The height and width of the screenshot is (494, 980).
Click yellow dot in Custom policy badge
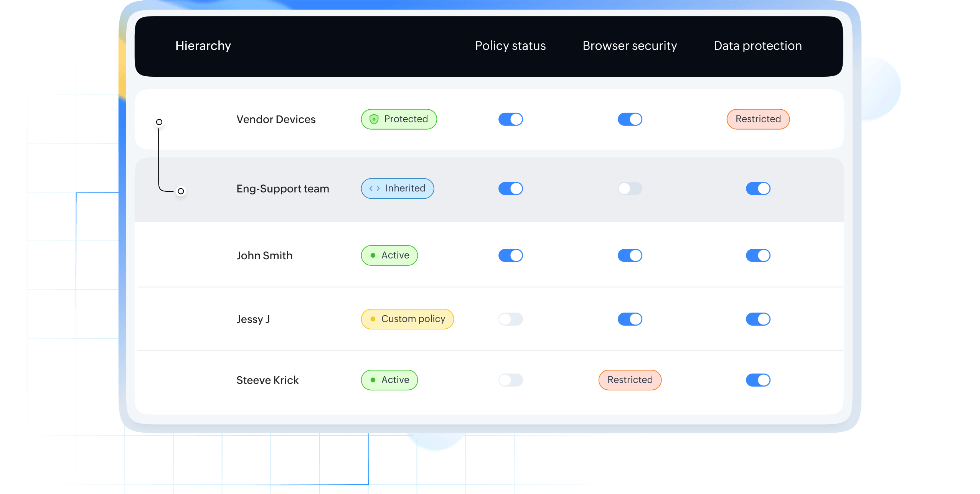click(373, 319)
